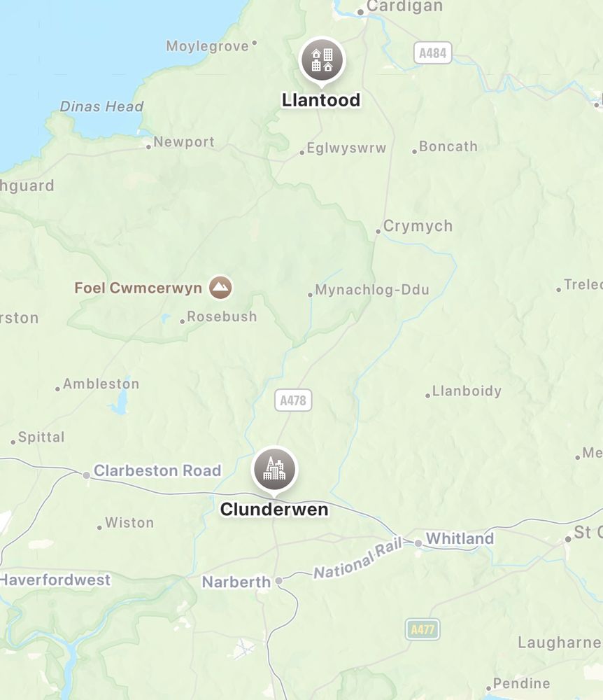Tap the National Rail line label

[357, 558]
